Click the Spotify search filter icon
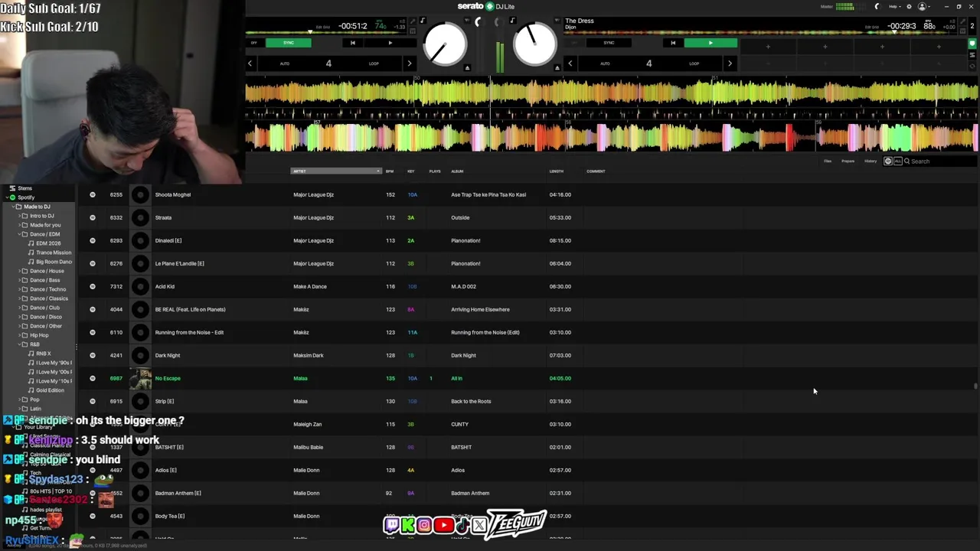Viewport: 980px width, 551px height. click(888, 161)
